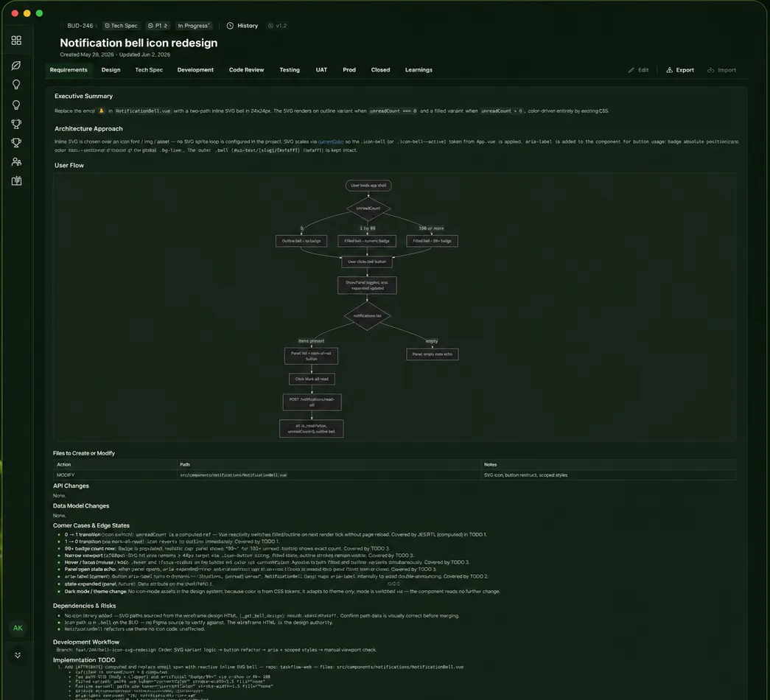Open the P1 priority badge dropdown
Image resolution: width=770 pixels, height=700 pixels.
158,26
